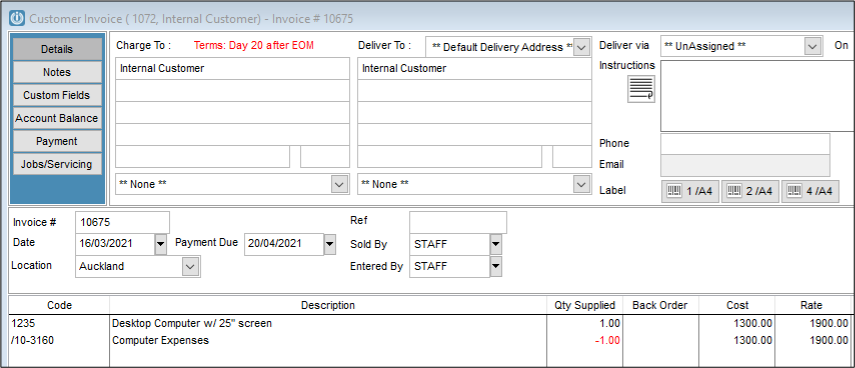Click the Instructions text box
The width and height of the screenshot is (855, 368).
[x=757, y=96]
